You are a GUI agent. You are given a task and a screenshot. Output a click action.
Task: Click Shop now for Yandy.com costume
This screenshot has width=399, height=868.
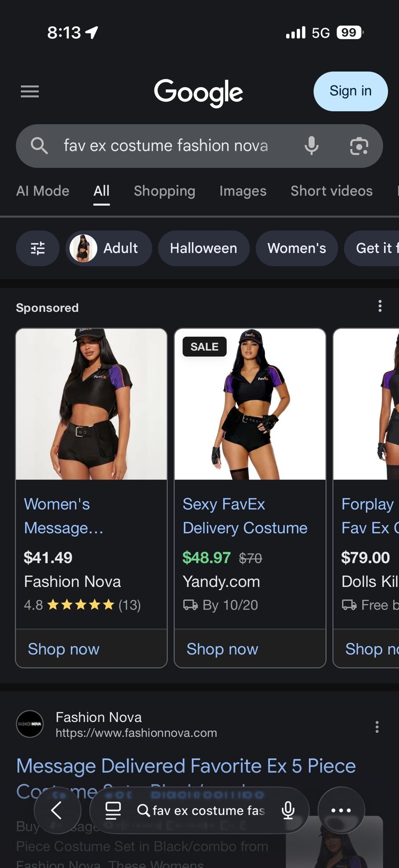click(x=222, y=649)
